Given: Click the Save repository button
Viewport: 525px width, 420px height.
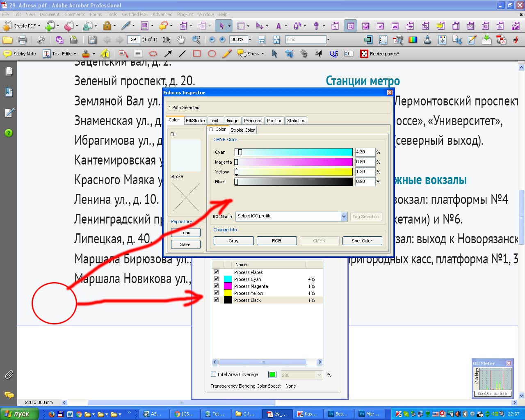Looking at the screenshot, I should 185,244.
